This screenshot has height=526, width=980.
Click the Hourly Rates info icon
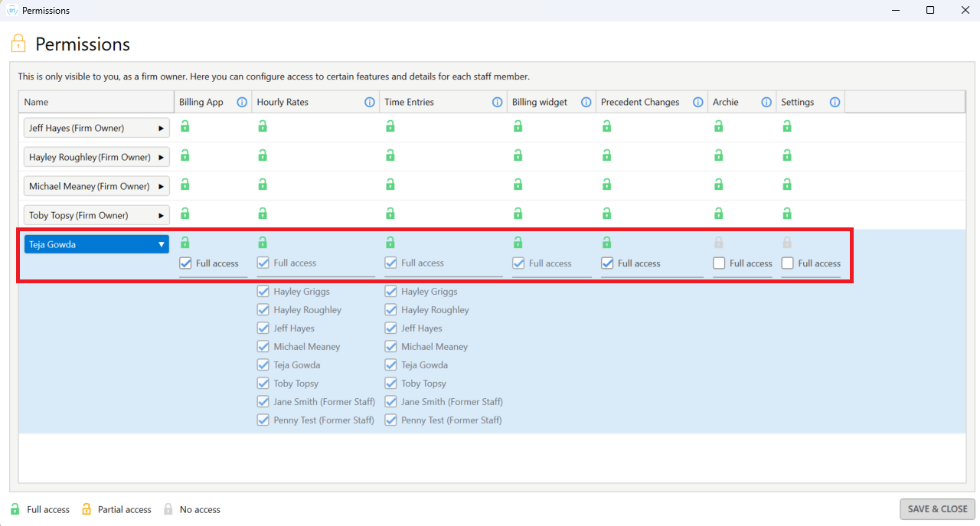pos(370,102)
